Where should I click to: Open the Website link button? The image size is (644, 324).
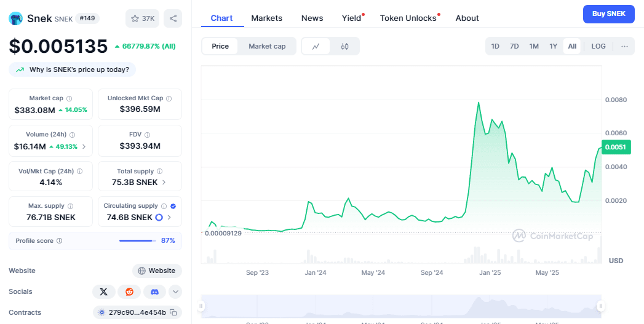(x=157, y=271)
